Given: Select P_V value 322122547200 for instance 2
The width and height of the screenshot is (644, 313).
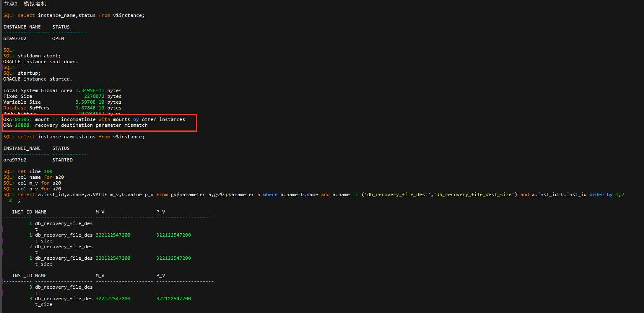Looking at the screenshot, I should 174,258.
